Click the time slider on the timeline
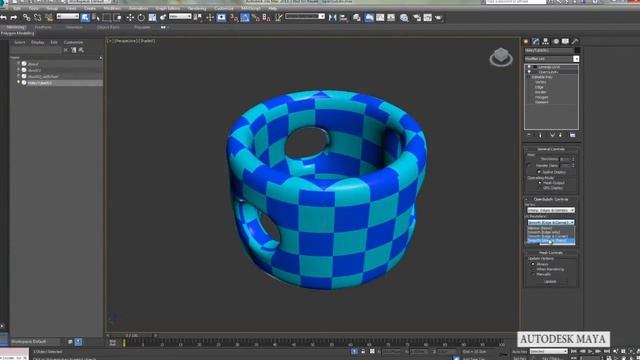 point(131,336)
